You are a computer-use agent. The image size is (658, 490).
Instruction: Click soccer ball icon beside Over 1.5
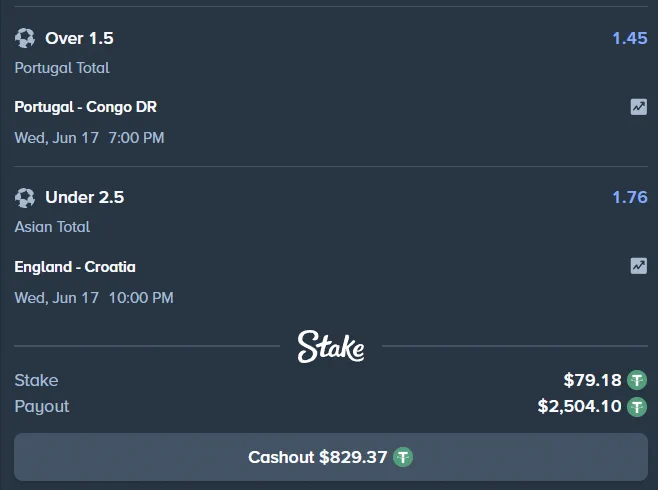click(x=25, y=38)
